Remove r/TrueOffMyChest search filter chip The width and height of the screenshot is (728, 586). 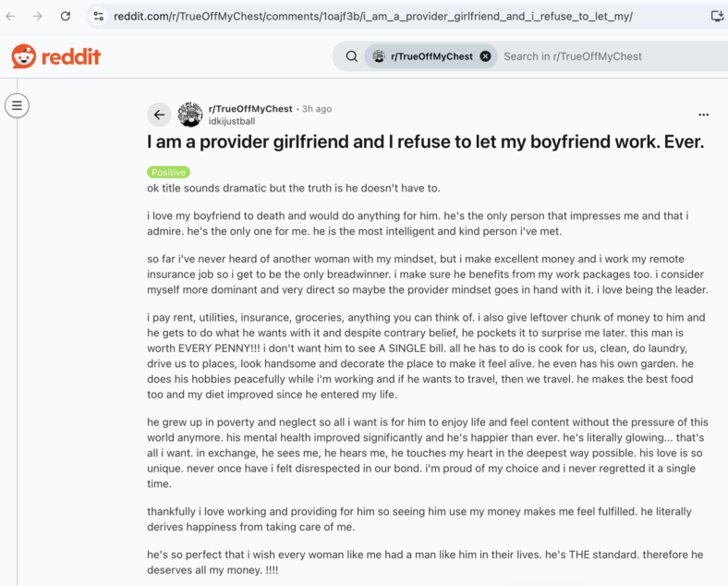tap(486, 56)
